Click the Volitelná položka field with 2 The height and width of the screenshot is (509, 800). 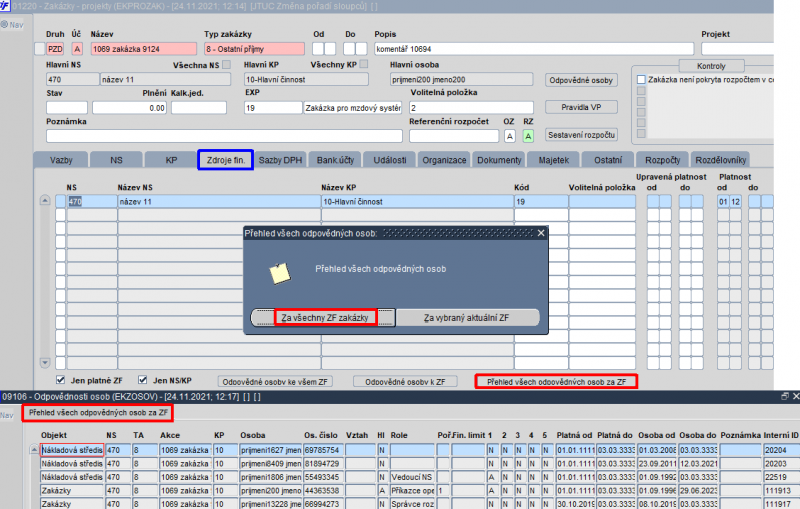[x=471, y=108]
